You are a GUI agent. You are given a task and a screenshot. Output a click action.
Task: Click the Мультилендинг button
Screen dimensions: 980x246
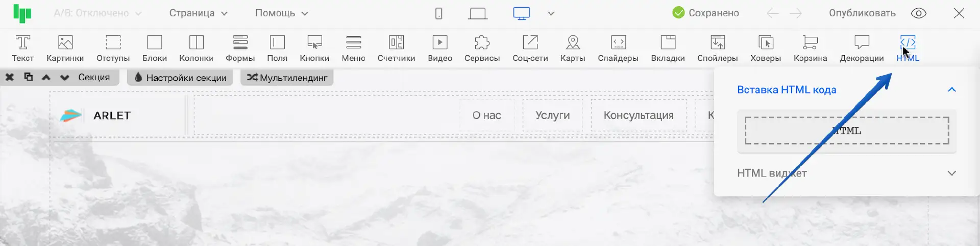287,78
